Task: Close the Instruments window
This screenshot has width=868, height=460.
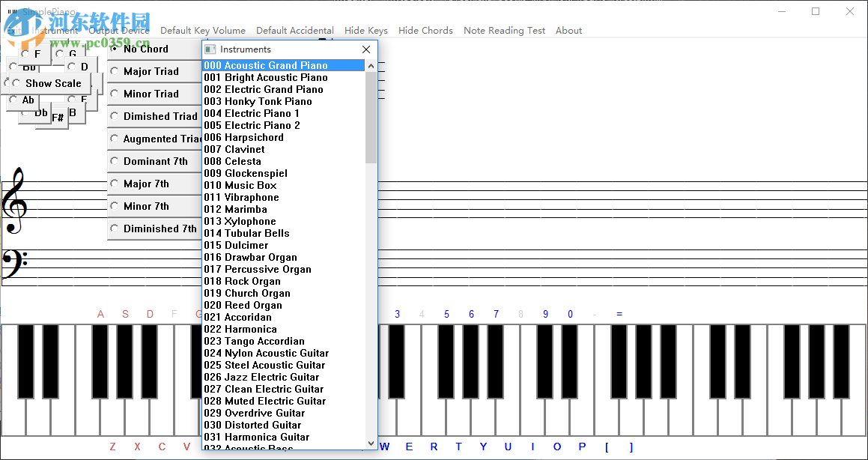Action: coord(365,49)
